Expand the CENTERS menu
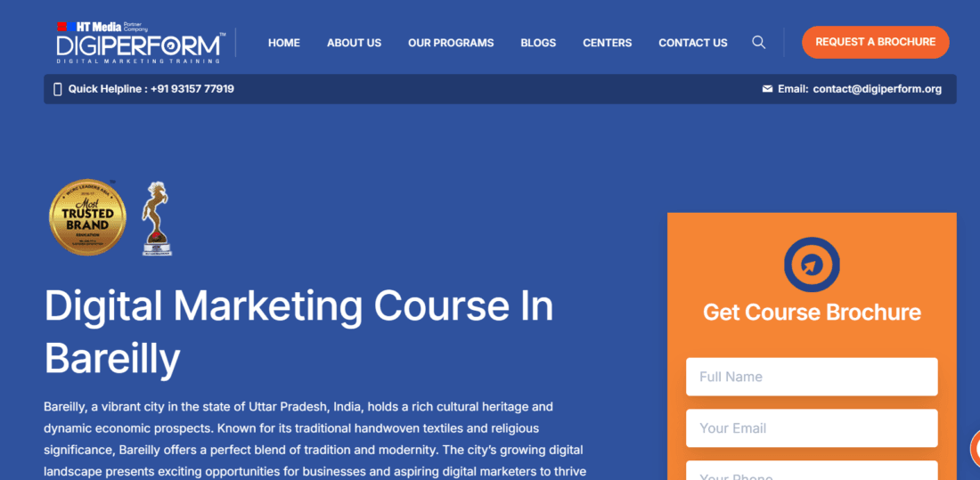The width and height of the screenshot is (980, 480). tap(607, 43)
